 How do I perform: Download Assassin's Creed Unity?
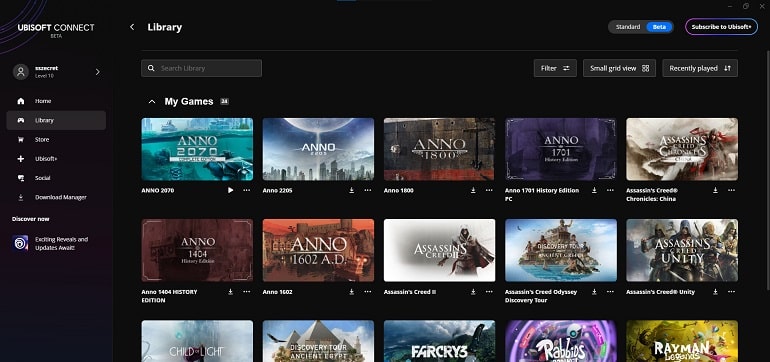(715, 292)
